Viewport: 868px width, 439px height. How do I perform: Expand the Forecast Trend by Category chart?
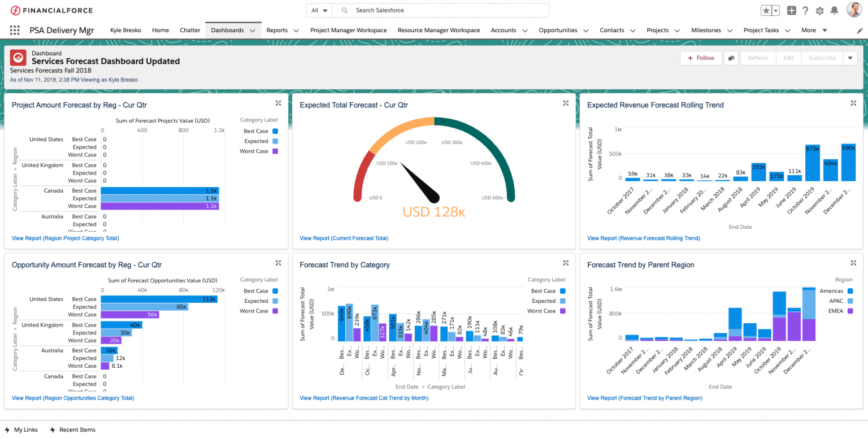566,263
